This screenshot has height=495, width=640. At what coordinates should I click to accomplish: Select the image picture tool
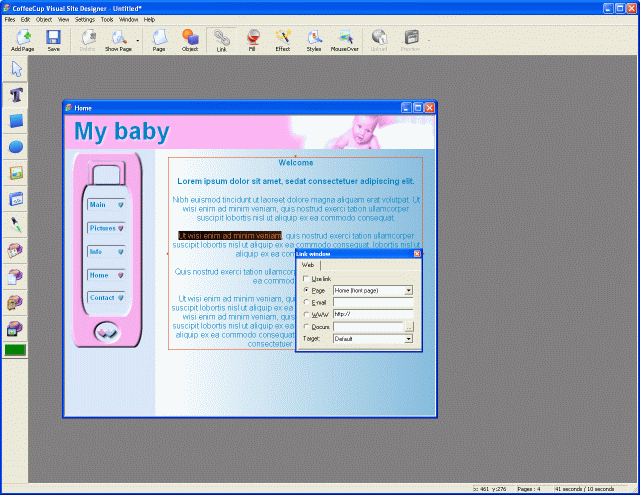point(16,173)
